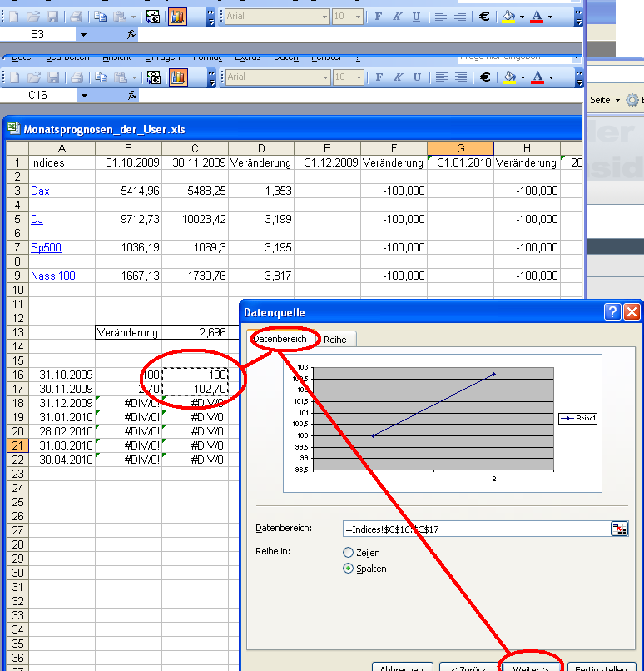Screen dimensions: 644x671
Task: Click Fertig stellen button in dialog
Action: tap(601, 667)
